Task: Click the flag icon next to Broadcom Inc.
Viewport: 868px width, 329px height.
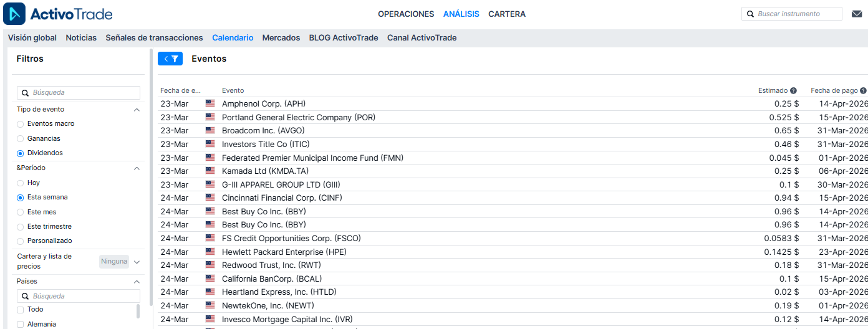Action: coord(210,131)
